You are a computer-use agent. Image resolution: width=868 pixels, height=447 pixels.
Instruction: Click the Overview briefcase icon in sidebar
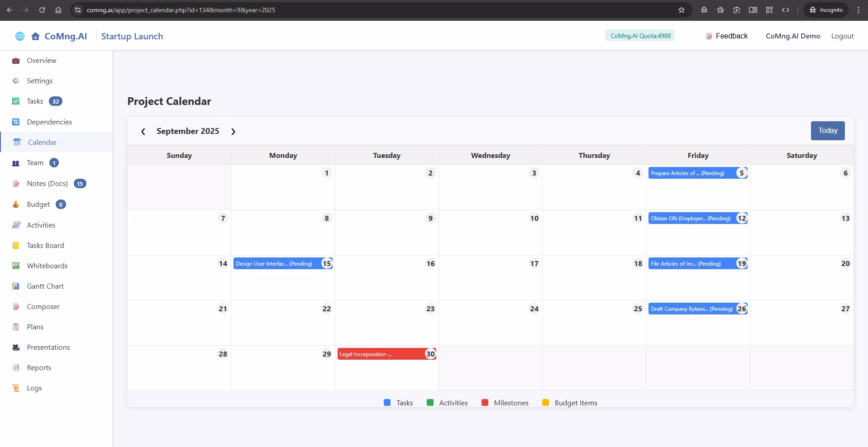click(16, 61)
